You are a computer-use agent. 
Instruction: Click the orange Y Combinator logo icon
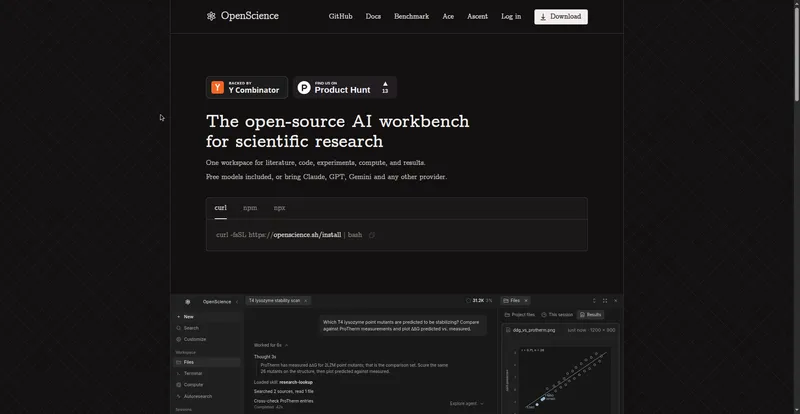point(217,87)
